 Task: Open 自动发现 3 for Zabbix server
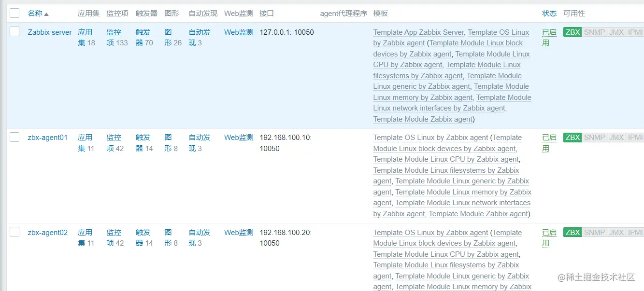point(200,38)
